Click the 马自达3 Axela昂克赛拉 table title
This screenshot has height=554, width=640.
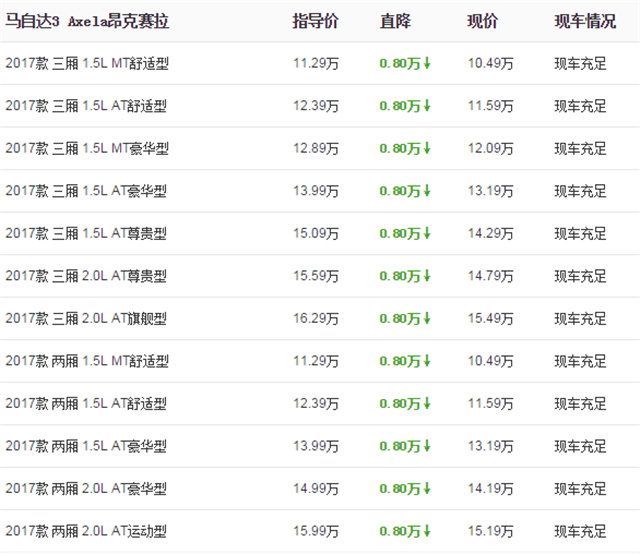pos(87,21)
